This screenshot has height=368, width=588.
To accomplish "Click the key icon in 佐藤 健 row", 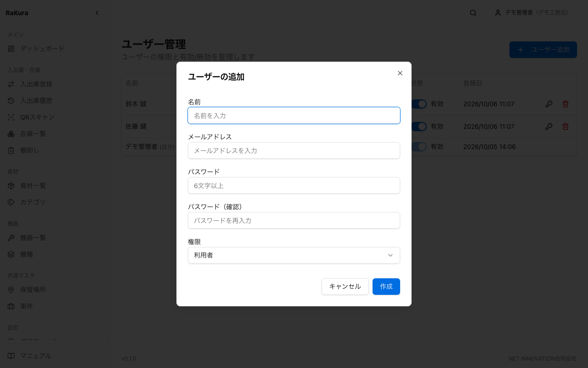I will point(549,126).
